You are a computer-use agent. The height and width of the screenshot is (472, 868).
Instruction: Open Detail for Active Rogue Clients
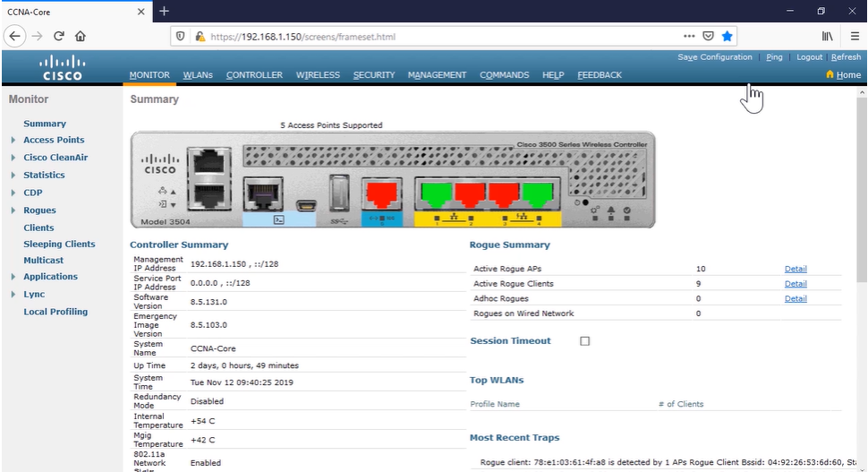(796, 284)
